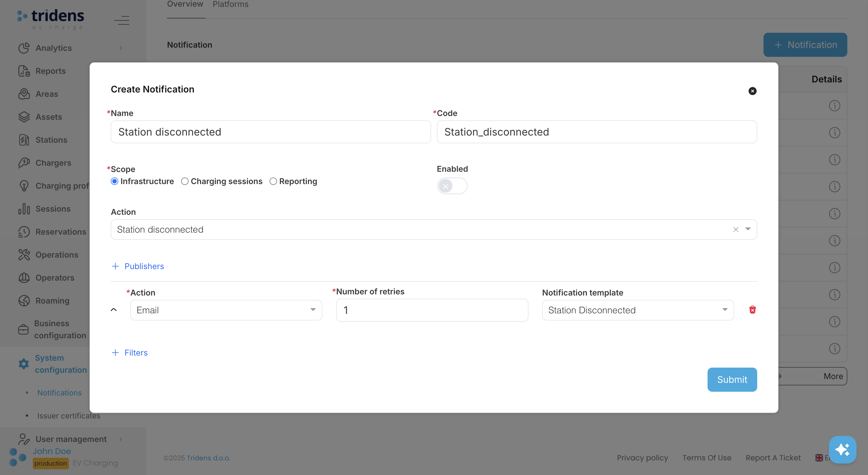868x475 pixels.
Task: Enable the notification with the Enabled toggle
Action: (x=452, y=186)
